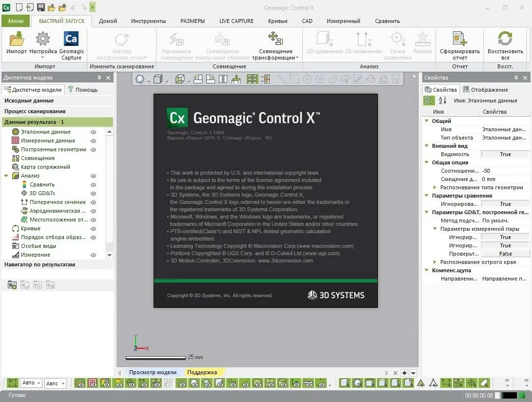The image size is (532, 402).
Task: Select the CAD ribbon tab
Action: point(307,21)
